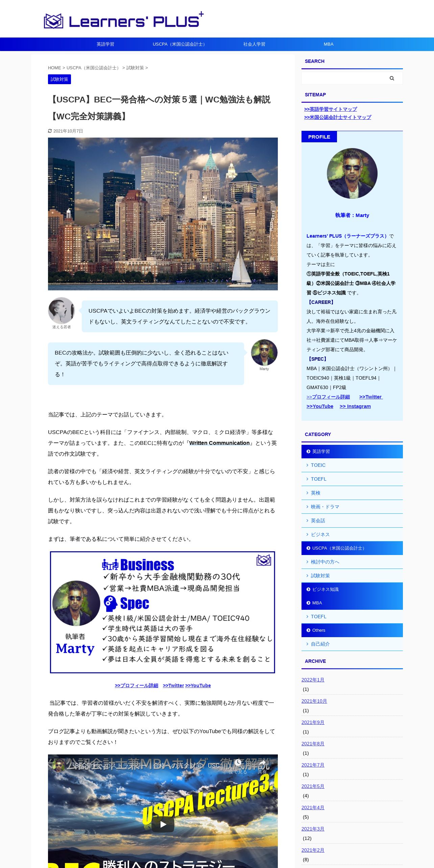Click the 2021年10月7日 update date

pos(68,131)
